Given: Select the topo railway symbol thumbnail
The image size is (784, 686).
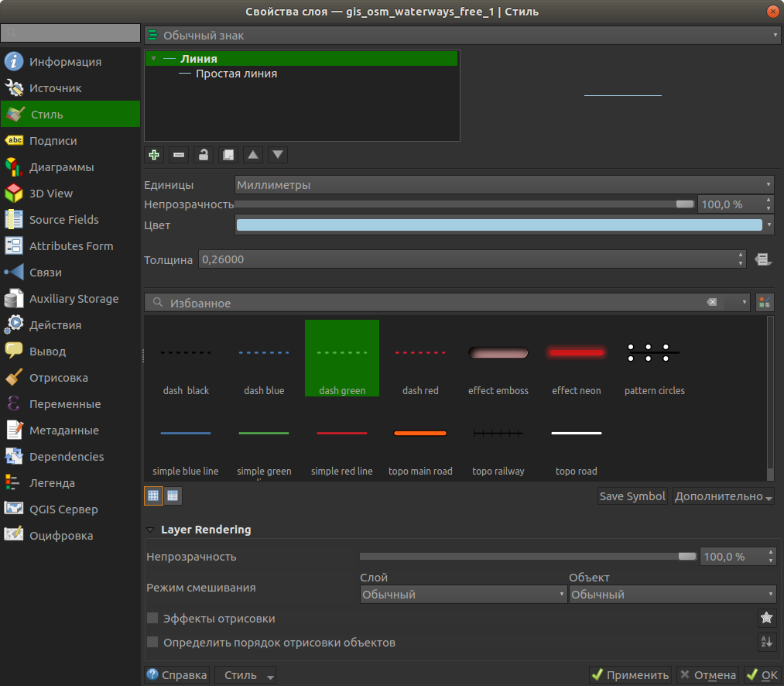Looking at the screenshot, I should click(498, 434).
